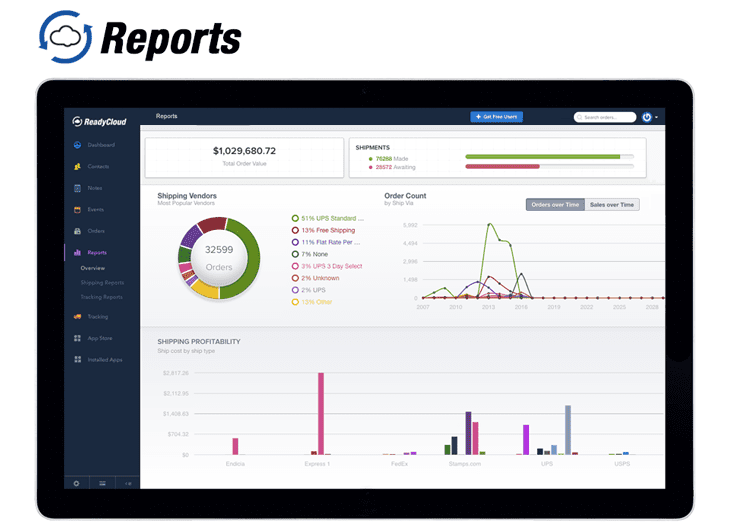Click the Notes notepad icon
This screenshot has width=730, height=532.
pos(77,188)
